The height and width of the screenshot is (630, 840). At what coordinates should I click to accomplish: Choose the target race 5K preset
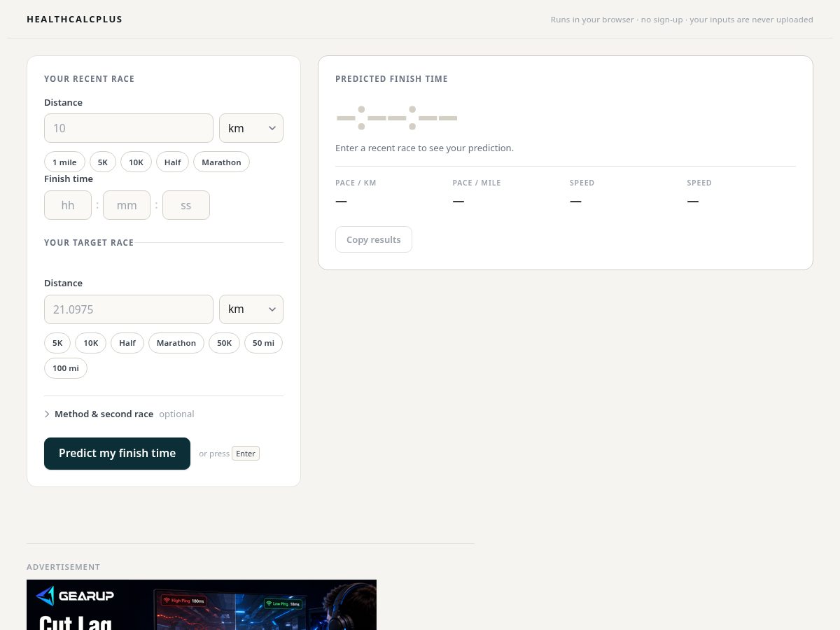click(57, 343)
